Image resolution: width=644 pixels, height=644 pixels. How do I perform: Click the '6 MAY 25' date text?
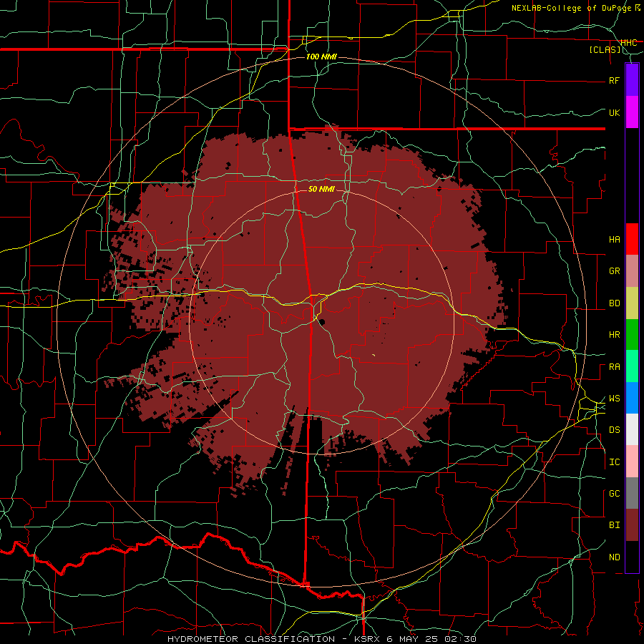click(411, 639)
